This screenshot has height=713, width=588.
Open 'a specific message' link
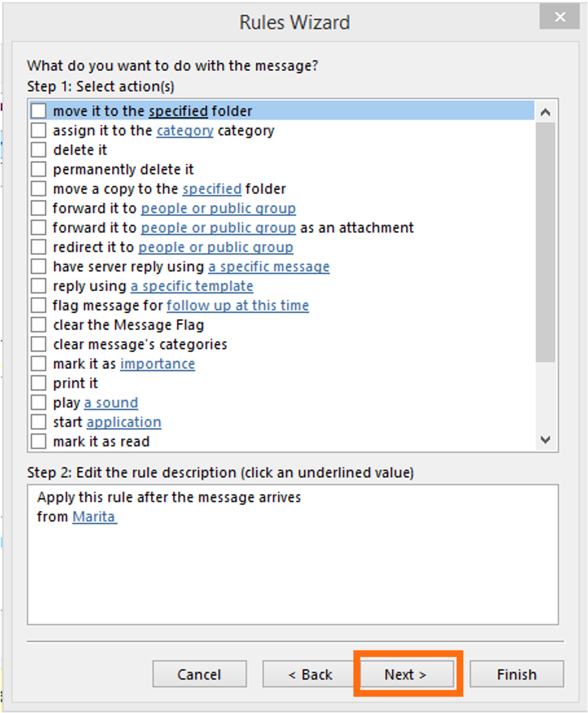[x=269, y=267]
